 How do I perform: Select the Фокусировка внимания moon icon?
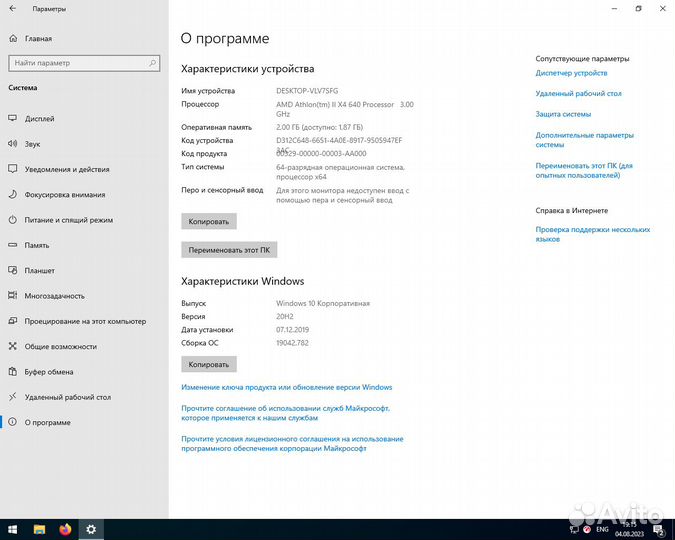pyautogui.click(x=13, y=194)
